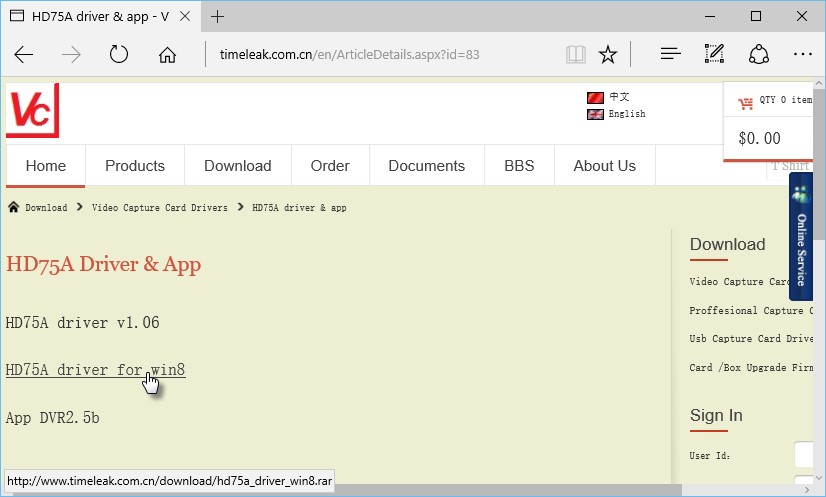Go to the browser Home icon
Image resolution: width=826 pixels, height=497 pixels.
[167, 54]
